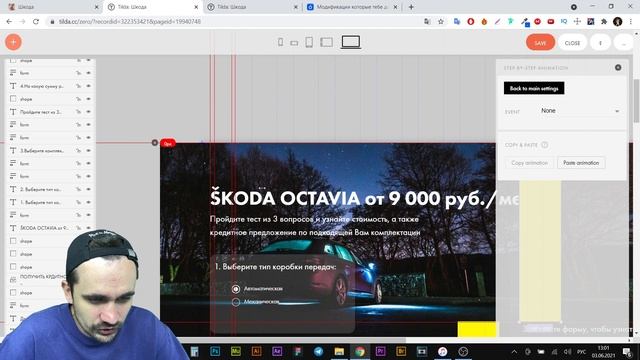Select the 'Механическая' radio button on canvas
The width and height of the screenshot is (640, 360).
(x=236, y=302)
